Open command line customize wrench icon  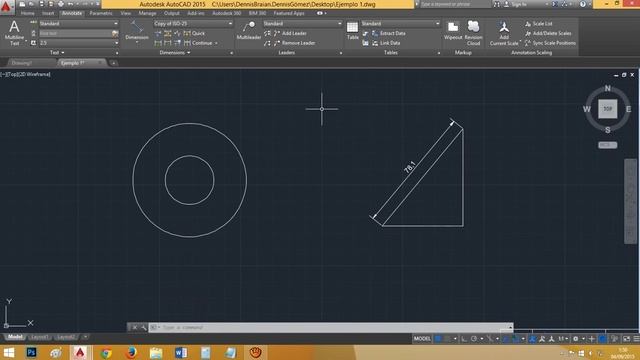pyautogui.click(x=143, y=327)
